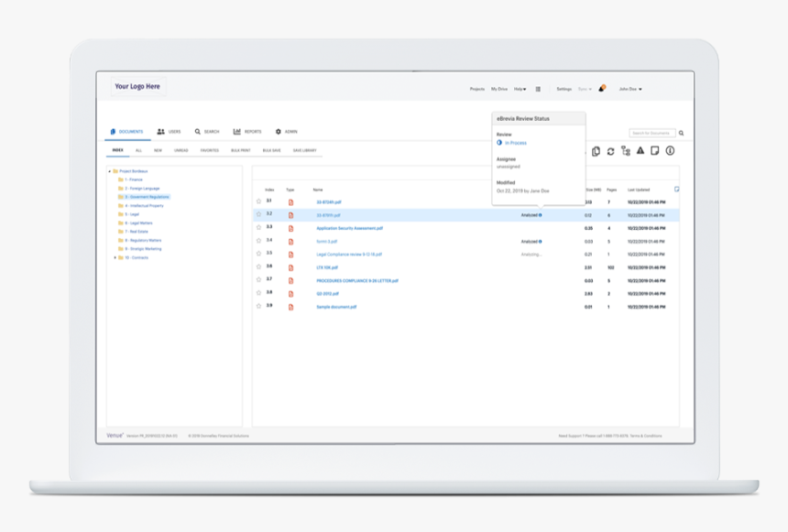Open the notifications bell icon
This screenshot has height=532, width=788.
[x=602, y=89]
